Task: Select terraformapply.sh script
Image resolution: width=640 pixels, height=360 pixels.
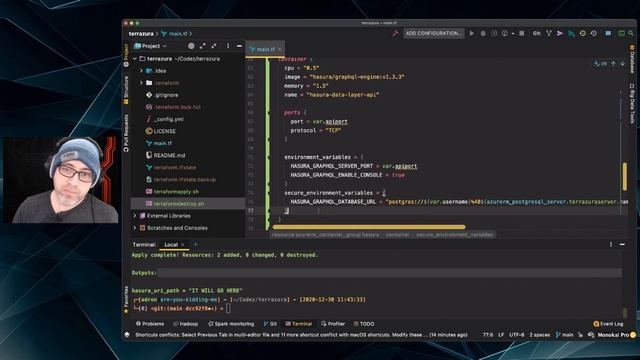Action: [x=173, y=191]
